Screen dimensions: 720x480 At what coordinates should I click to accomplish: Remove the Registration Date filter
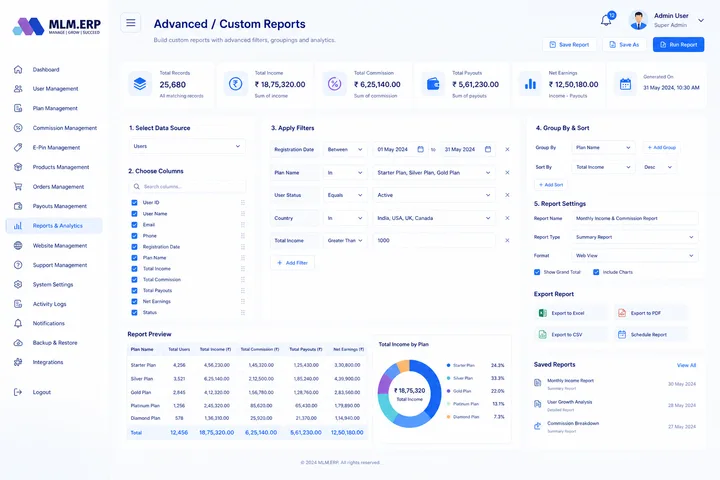coord(507,149)
